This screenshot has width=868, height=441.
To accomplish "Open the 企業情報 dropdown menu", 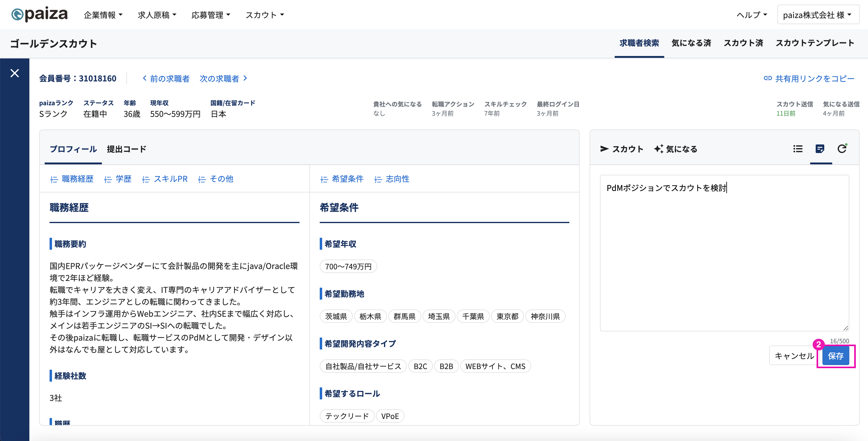I will [103, 15].
